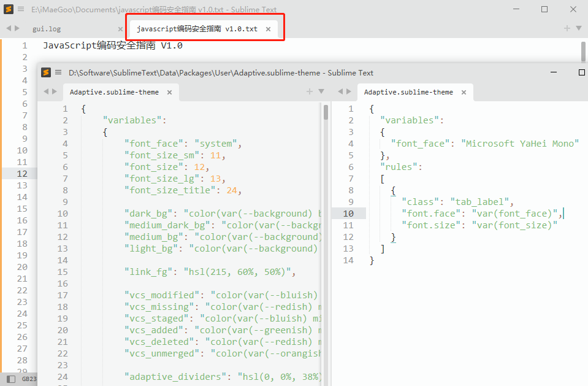Viewport: 588px width, 386px height.
Task: Click "class": "tab_label" line
Action: tap(457, 202)
